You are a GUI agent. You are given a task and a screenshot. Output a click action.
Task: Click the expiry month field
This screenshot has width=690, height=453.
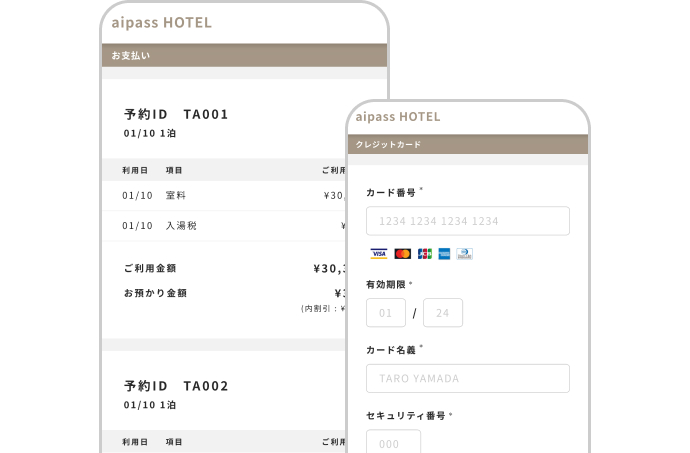[x=386, y=313]
